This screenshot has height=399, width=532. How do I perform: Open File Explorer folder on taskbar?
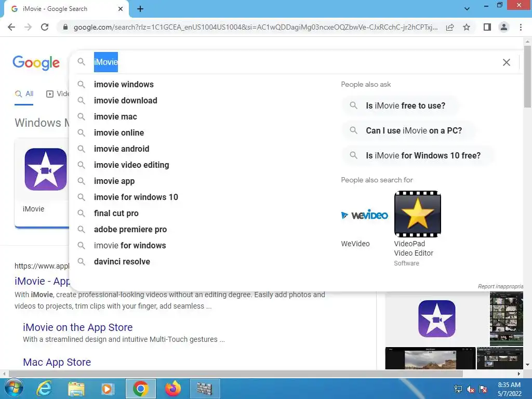tap(76, 389)
